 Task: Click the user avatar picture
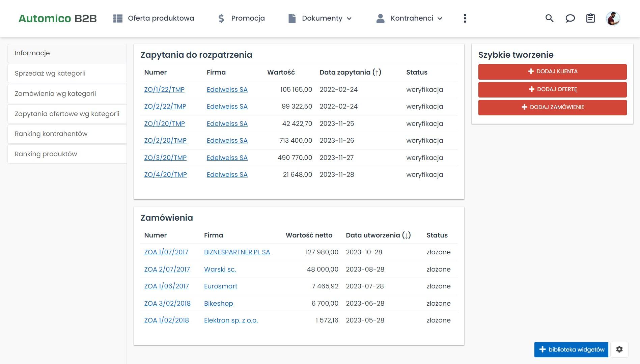[x=613, y=18]
